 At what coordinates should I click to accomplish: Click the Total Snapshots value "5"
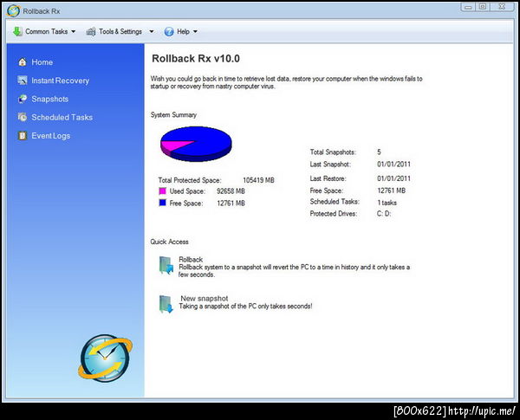click(379, 152)
